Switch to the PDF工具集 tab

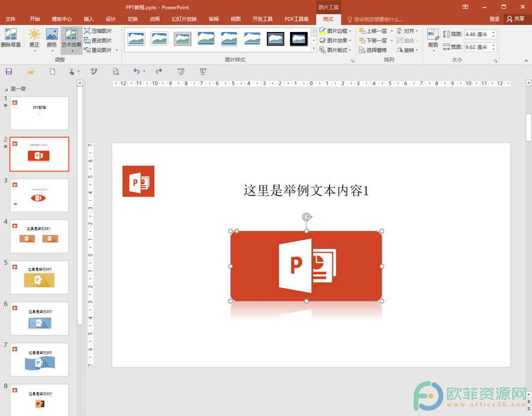point(296,19)
